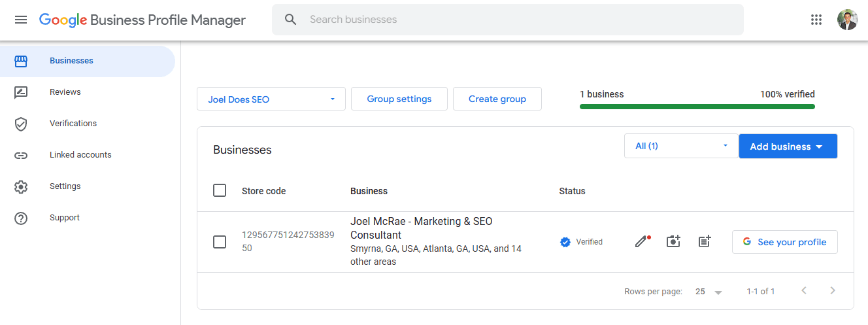
Task: Select Businesses in the sidebar
Action: [x=88, y=61]
